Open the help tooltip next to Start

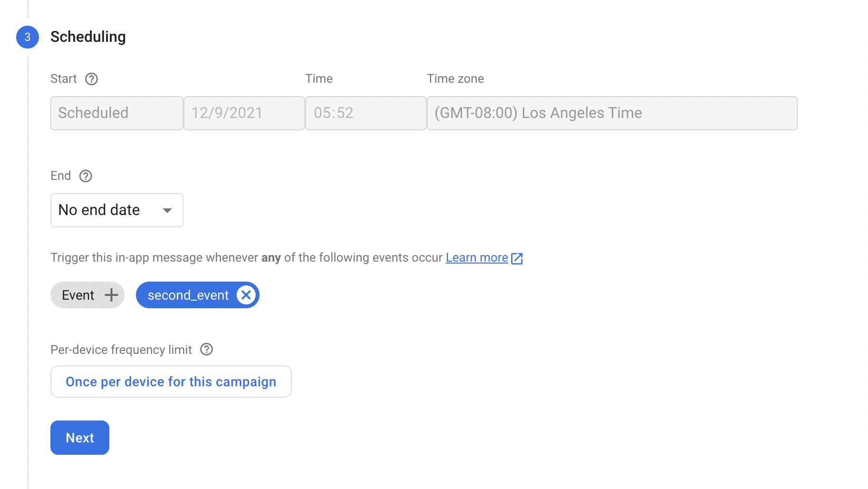point(91,79)
